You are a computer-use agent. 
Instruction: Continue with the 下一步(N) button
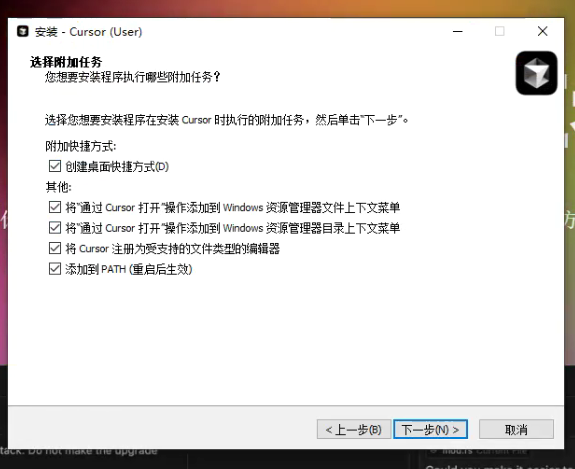pos(430,429)
